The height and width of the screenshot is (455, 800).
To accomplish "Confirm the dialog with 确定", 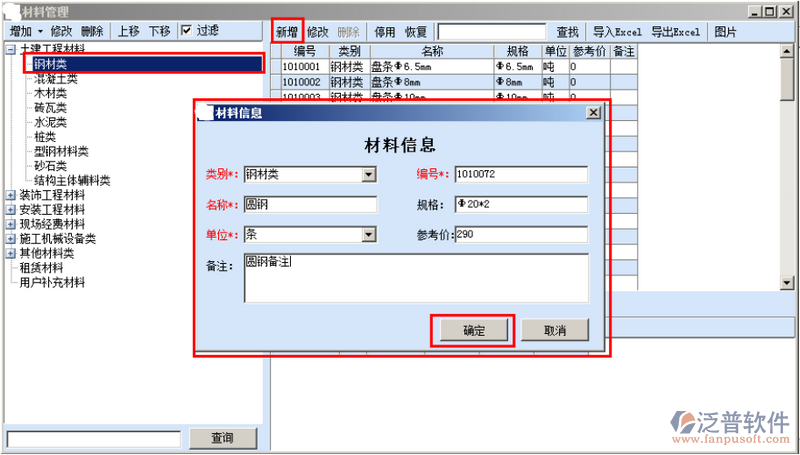I will (x=474, y=331).
